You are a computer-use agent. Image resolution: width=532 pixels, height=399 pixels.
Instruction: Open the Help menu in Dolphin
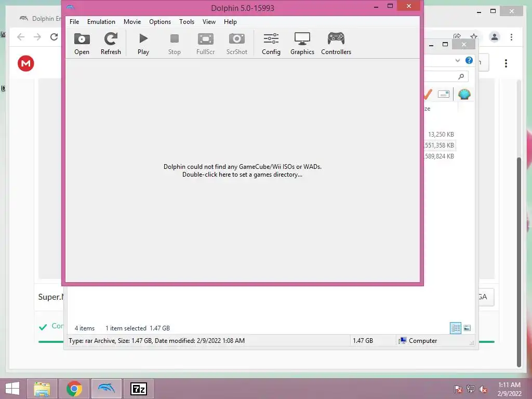(x=230, y=22)
